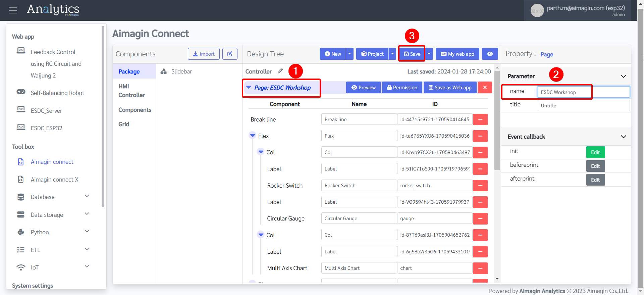Open Self-Balancing Robot web app
The width and height of the screenshot is (644, 295).
[57, 93]
